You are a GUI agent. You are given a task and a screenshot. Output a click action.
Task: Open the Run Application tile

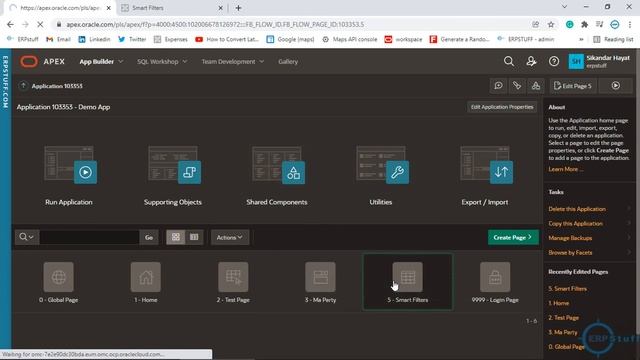point(69,176)
